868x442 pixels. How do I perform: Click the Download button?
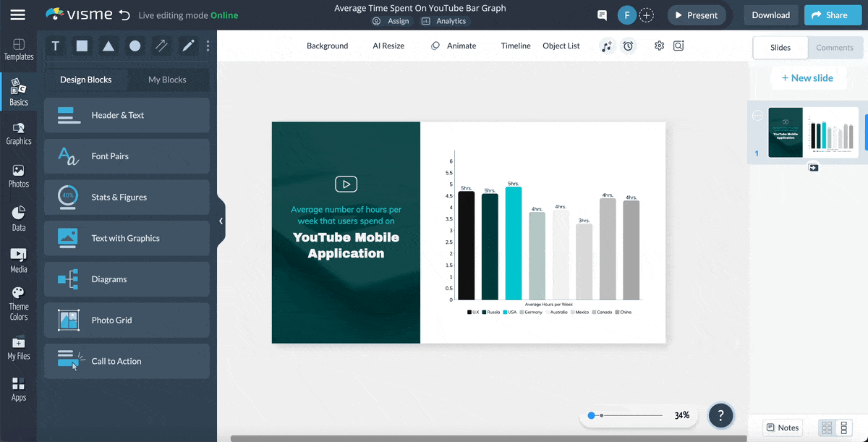770,15
